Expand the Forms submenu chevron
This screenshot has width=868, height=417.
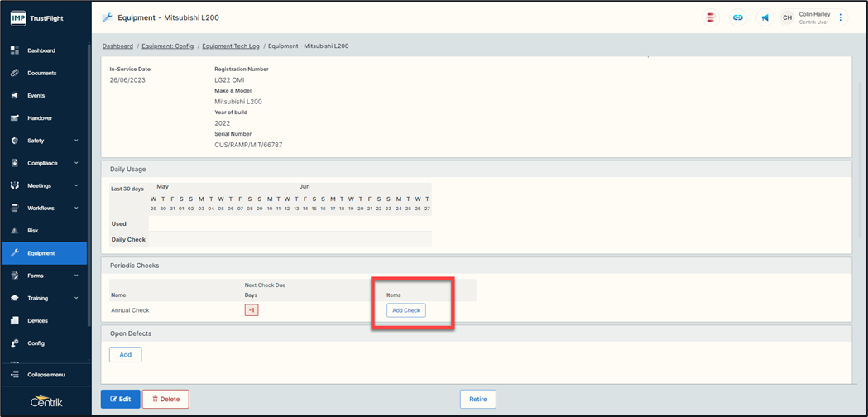[x=76, y=276]
